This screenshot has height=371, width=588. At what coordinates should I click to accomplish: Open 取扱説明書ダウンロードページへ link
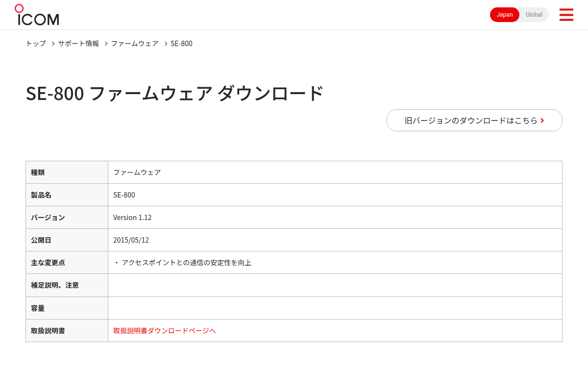pos(165,331)
